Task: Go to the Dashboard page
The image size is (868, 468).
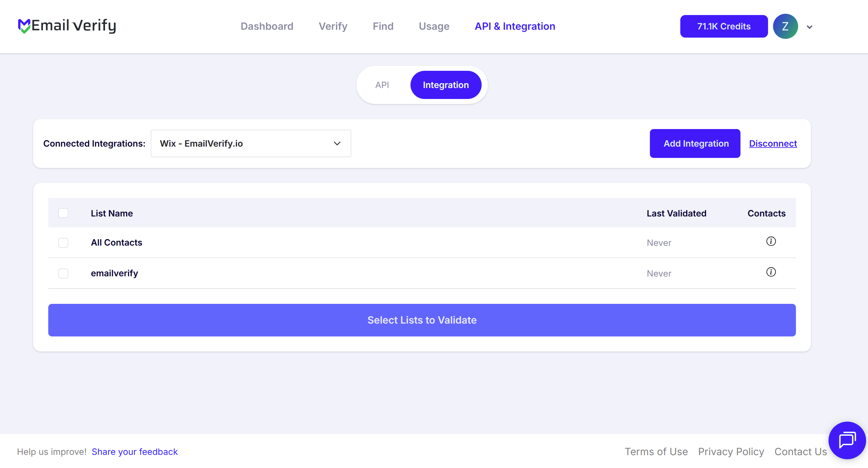Action: pos(267,26)
